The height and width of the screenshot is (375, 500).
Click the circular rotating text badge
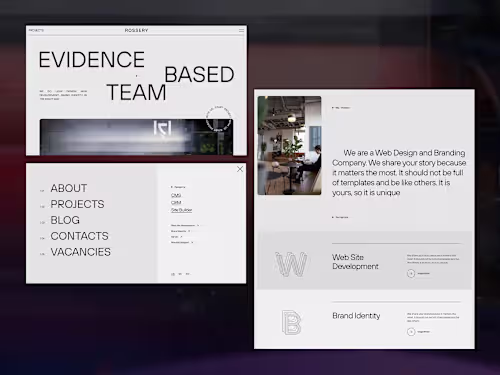point(219,119)
